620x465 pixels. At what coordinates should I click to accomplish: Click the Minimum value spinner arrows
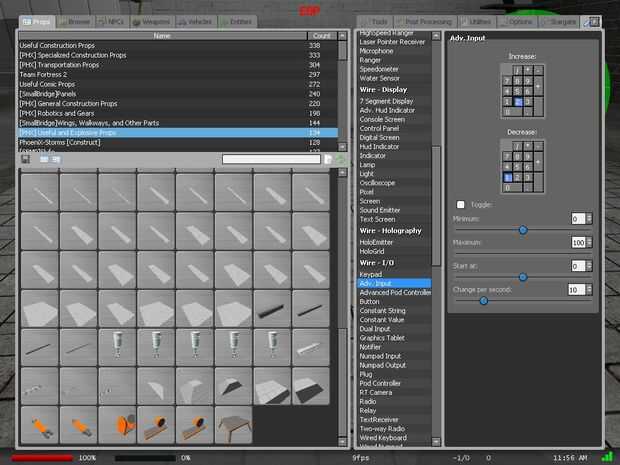pyautogui.click(x=589, y=218)
